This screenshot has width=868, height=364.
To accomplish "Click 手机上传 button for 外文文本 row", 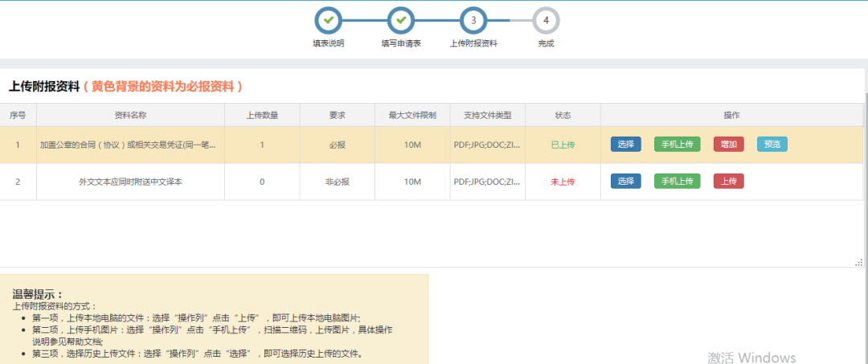I will (677, 182).
